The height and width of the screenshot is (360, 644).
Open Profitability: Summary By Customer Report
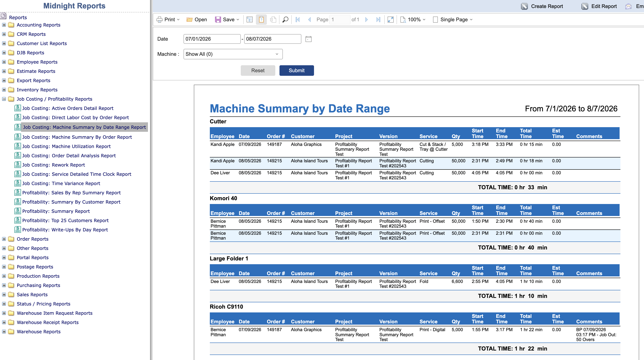(71, 202)
